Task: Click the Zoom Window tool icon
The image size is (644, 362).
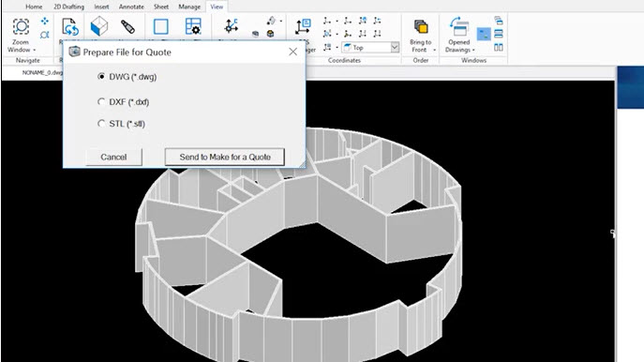Action: point(21,26)
